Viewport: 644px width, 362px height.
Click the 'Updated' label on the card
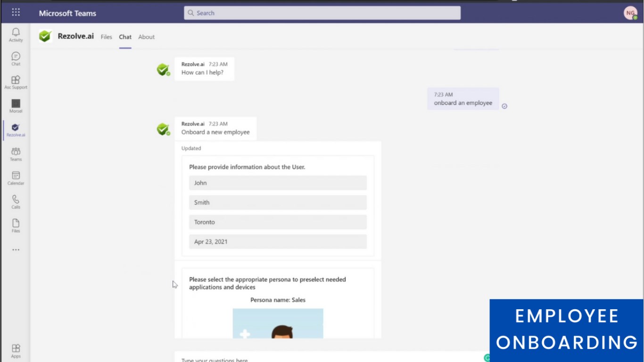point(191,148)
